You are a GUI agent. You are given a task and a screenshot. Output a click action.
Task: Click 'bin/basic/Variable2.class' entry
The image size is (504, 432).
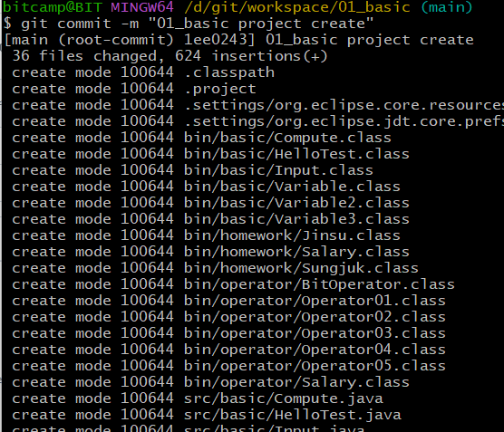pyautogui.click(x=296, y=203)
